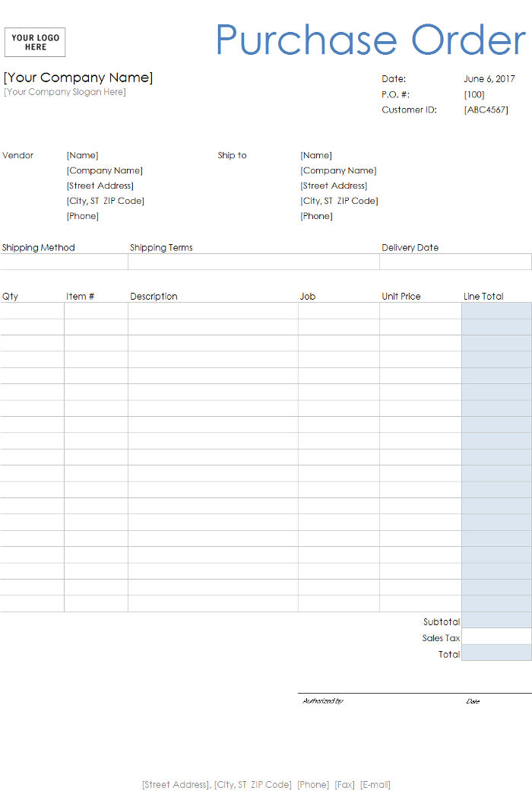532x791 pixels.
Task: Select the Ship to [Street Address] field
Action: [x=334, y=186]
